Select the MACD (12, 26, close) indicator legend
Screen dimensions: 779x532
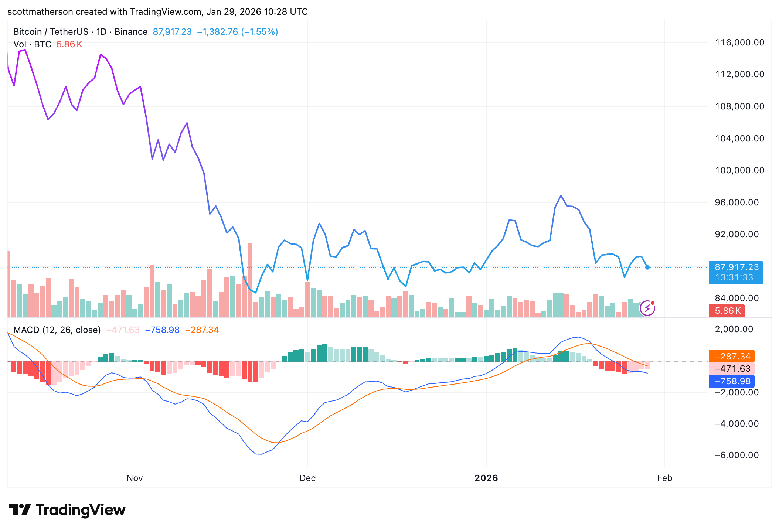click(x=57, y=330)
